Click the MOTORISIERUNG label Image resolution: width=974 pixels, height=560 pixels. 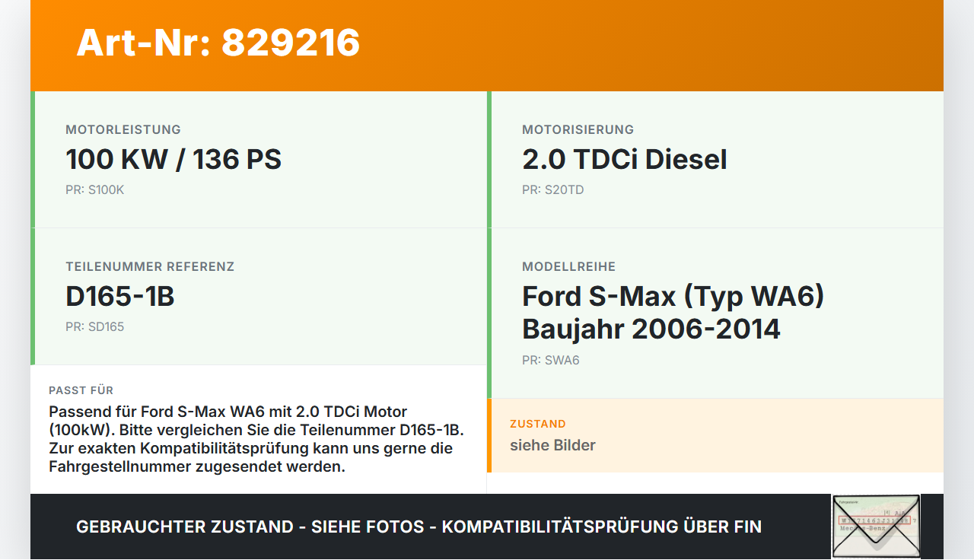click(x=578, y=129)
